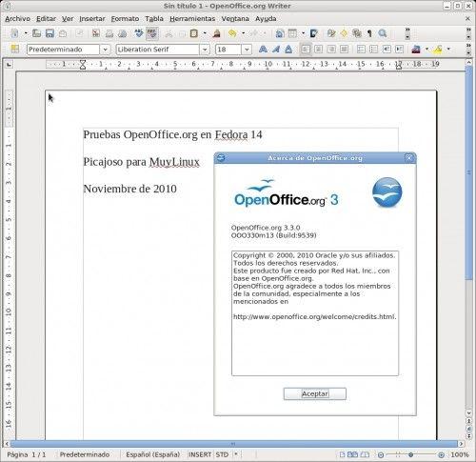The width and height of the screenshot is (476, 462).
Task: Click the zoom out minus button
Action: pos(381,455)
